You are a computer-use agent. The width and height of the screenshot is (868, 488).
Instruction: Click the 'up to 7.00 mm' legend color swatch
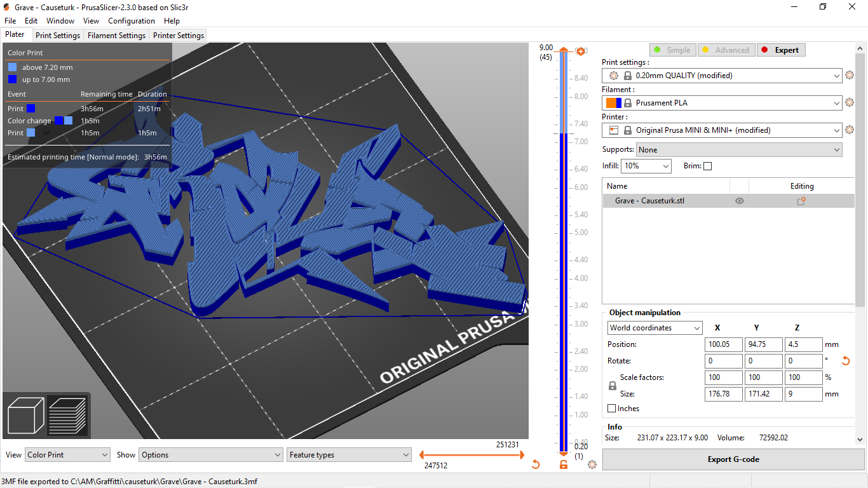pyautogui.click(x=13, y=79)
